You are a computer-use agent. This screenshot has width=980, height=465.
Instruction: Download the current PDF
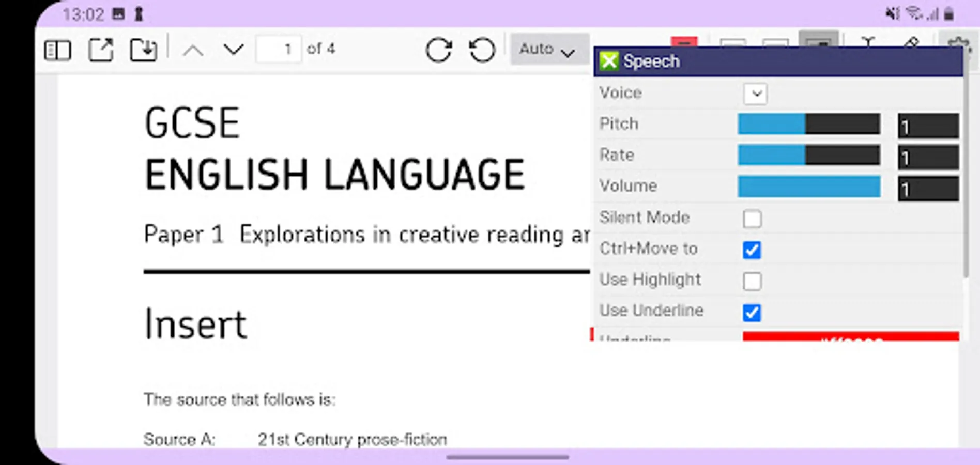[x=144, y=49]
